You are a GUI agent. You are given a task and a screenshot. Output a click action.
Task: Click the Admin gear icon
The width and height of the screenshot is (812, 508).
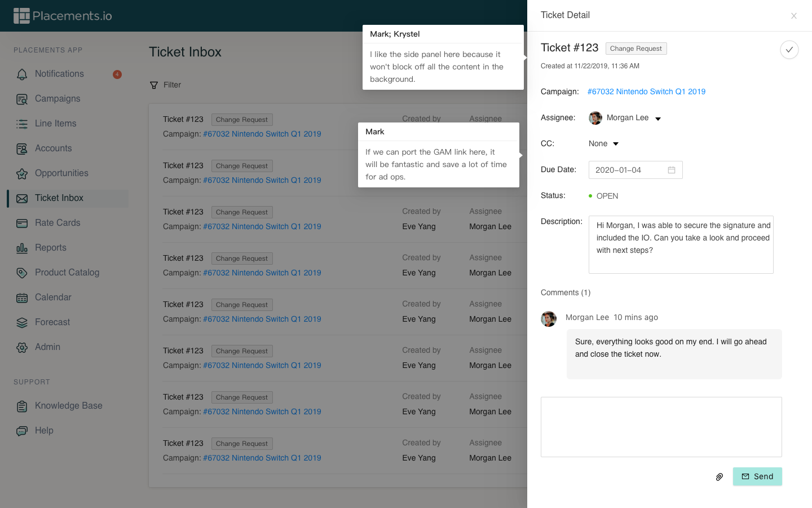[22, 347]
